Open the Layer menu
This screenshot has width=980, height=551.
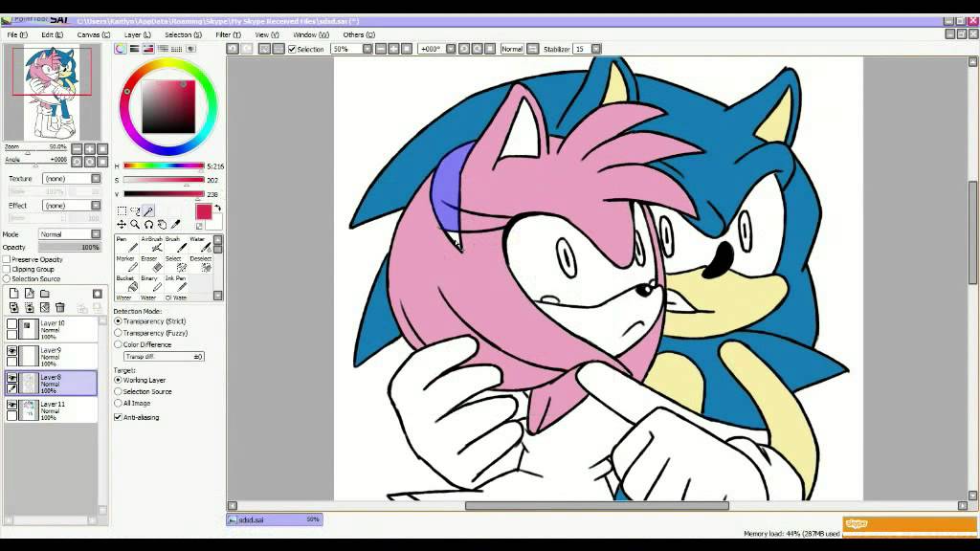click(x=137, y=35)
